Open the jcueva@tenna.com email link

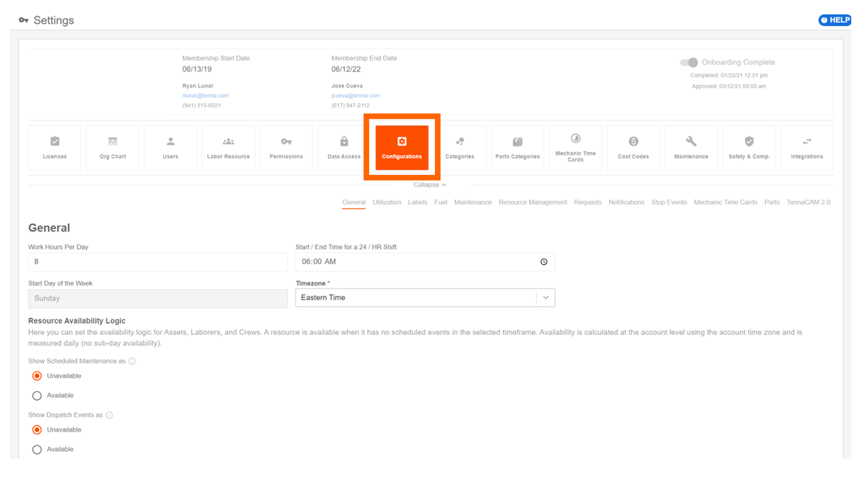355,95
